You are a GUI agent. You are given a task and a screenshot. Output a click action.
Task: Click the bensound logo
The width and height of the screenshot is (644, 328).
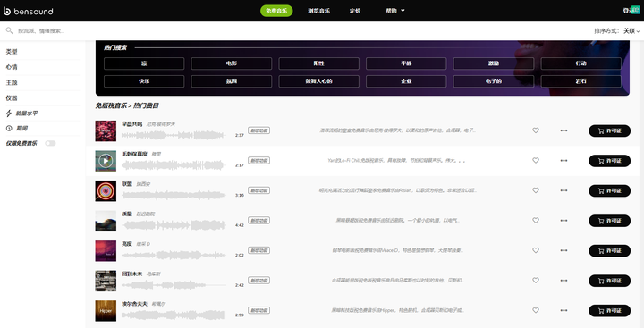(x=29, y=11)
